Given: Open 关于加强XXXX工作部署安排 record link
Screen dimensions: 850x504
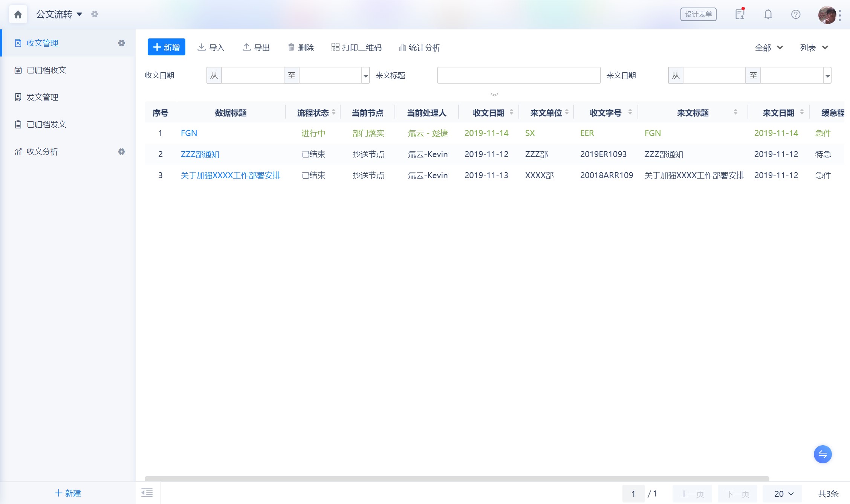Looking at the screenshot, I should (x=231, y=175).
